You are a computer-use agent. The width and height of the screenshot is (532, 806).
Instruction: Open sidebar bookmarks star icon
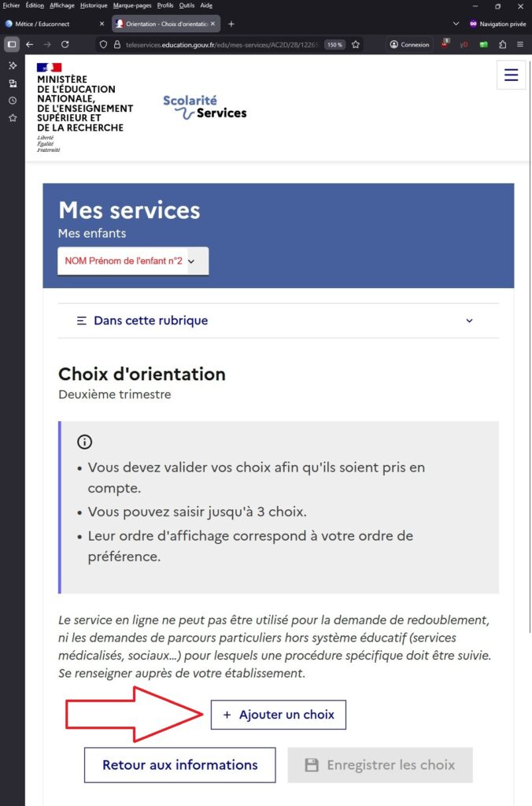point(13,118)
